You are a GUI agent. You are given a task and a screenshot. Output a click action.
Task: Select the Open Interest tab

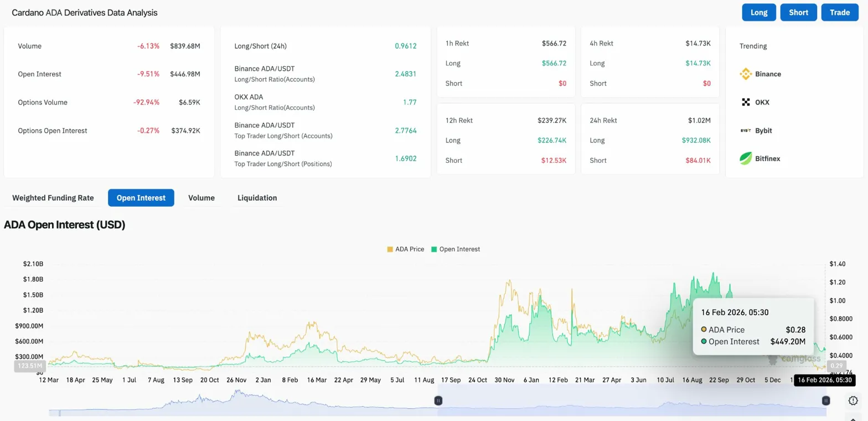141,198
